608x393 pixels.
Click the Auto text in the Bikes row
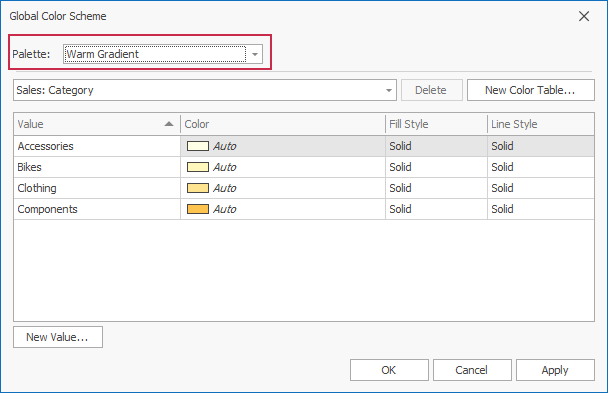(225, 167)
